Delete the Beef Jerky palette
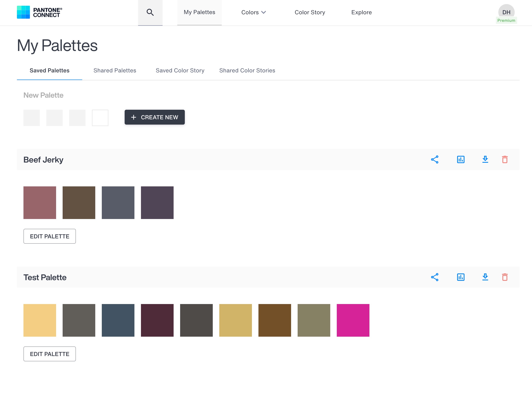The width and height of the screenshot is (532, 396). click(505, 159)
